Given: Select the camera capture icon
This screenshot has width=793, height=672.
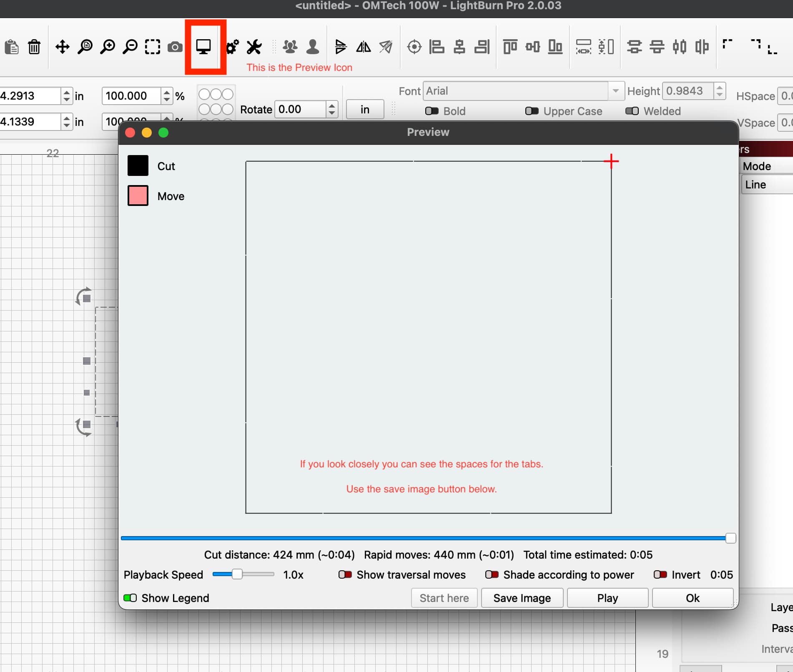Looking at the screenshot, I should 175,47.
